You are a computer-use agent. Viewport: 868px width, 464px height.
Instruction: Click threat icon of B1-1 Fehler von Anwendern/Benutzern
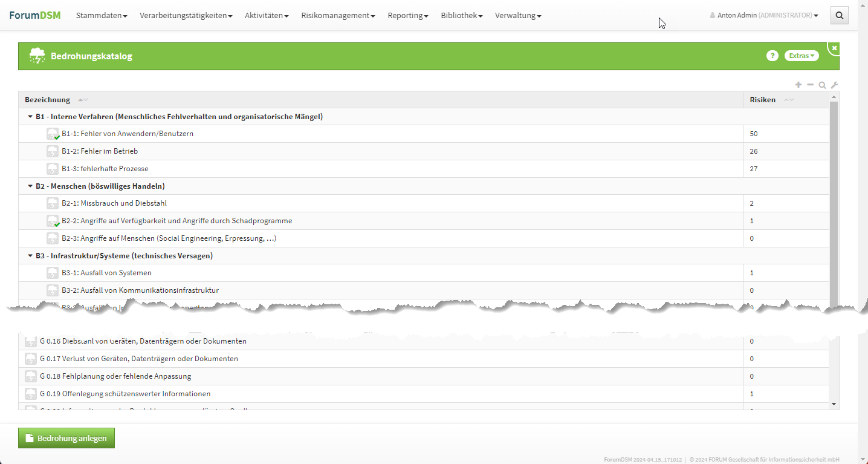pyautogui.click(x=53, y=134)
